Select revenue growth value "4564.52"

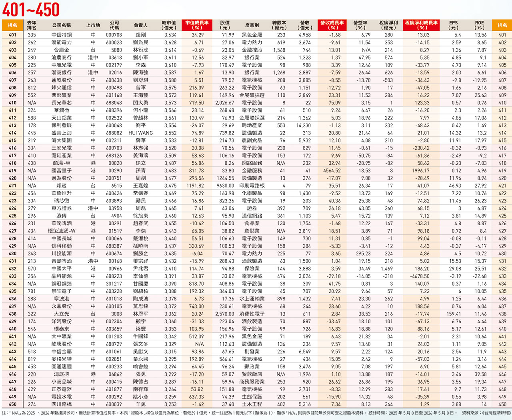pos(332,171)
